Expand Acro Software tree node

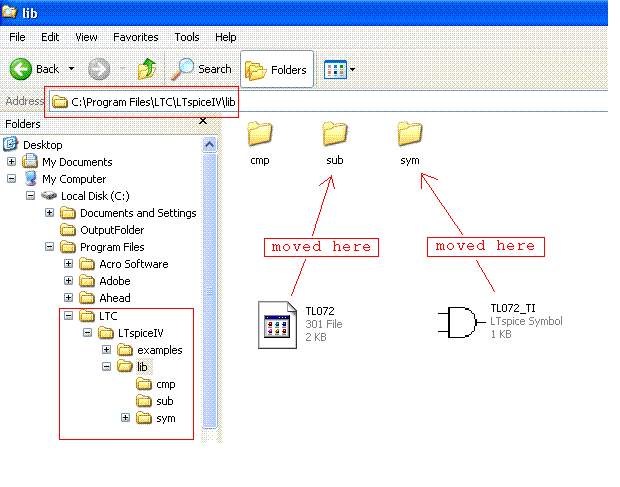68,264
